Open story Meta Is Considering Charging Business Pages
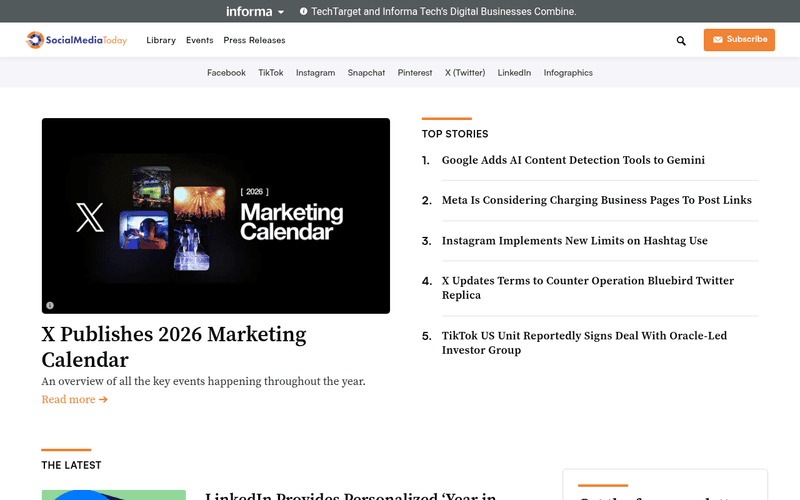The width and height of the screenshot is (800, 500). click(x=596, y=200)
